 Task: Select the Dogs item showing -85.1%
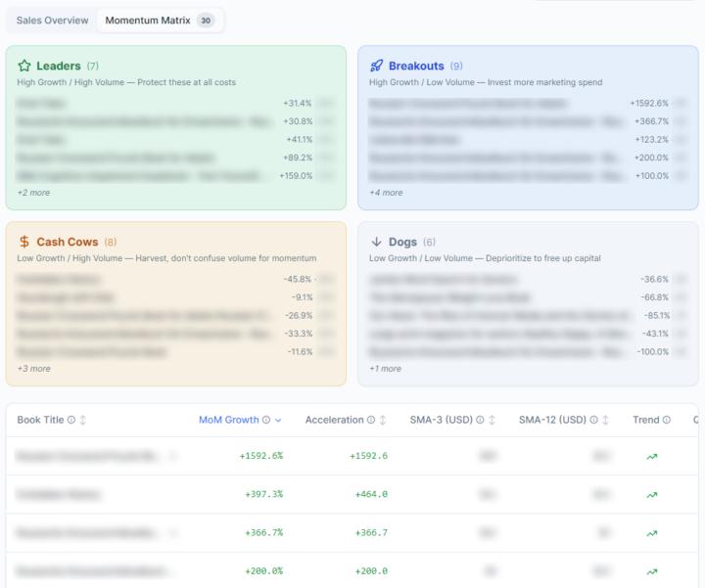click(528, 315)
